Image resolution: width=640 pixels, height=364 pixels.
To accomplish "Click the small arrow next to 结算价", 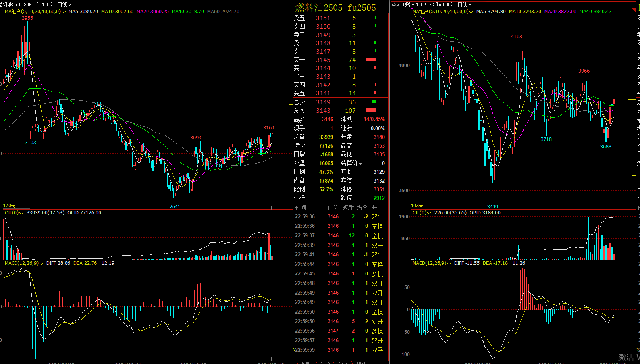I will (360, 164).
